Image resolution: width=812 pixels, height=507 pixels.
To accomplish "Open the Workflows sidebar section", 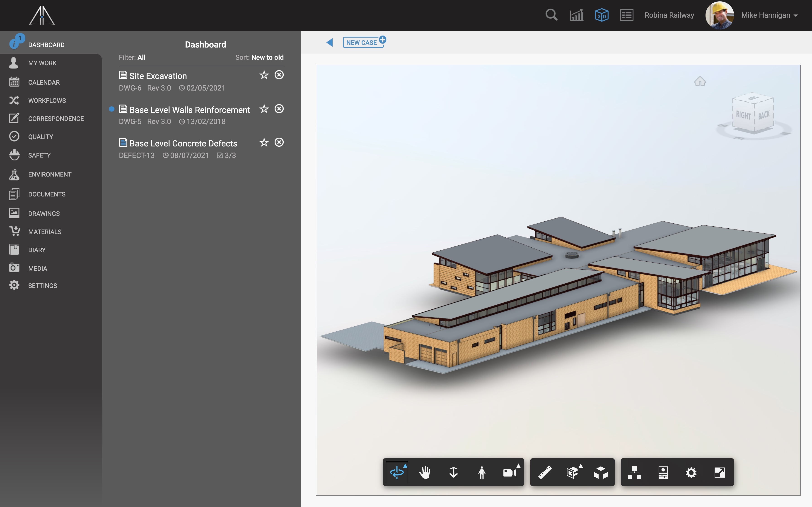I will [47, 100].
